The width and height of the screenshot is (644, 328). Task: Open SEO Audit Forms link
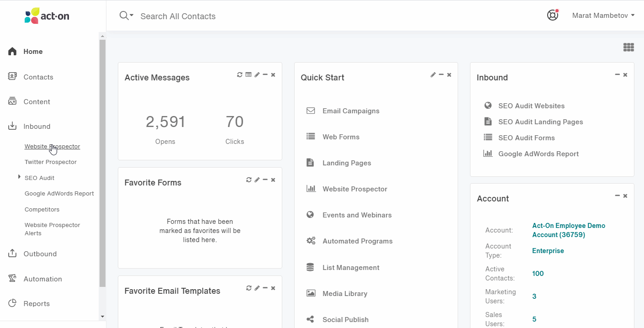tap(526, 138)
